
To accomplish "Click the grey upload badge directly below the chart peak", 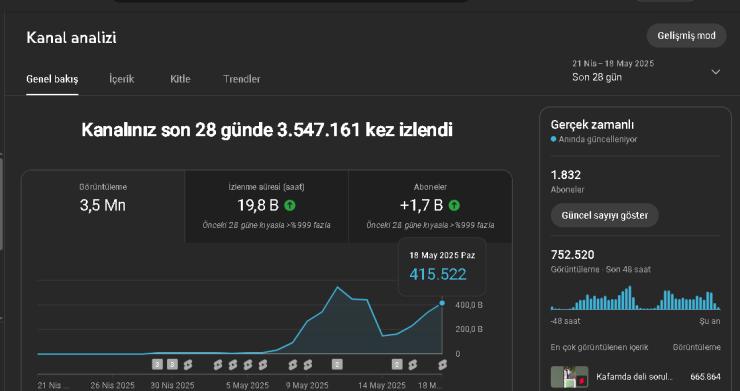I will click(337, 364).
